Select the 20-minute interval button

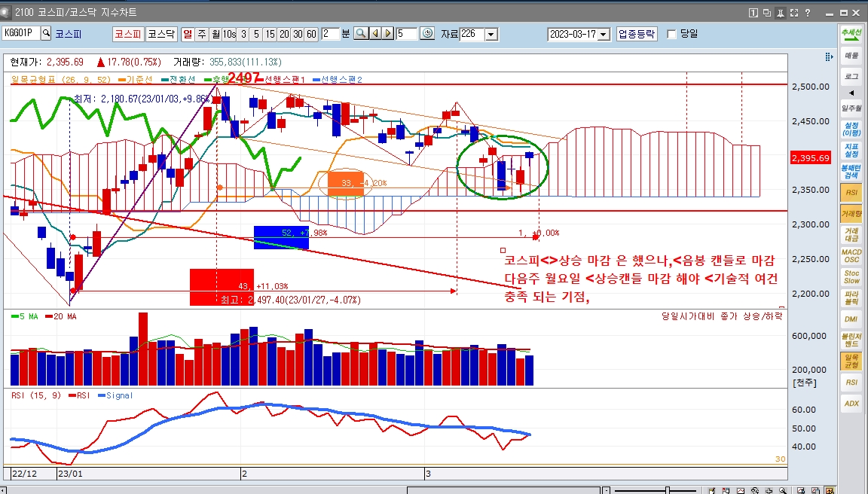pyautogui.click(x=284, y=34)
